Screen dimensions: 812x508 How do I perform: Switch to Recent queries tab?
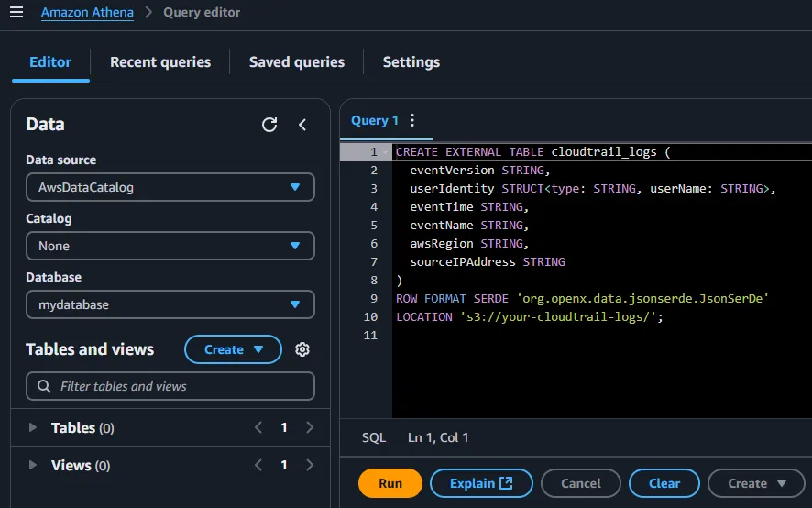coord(160,62)
